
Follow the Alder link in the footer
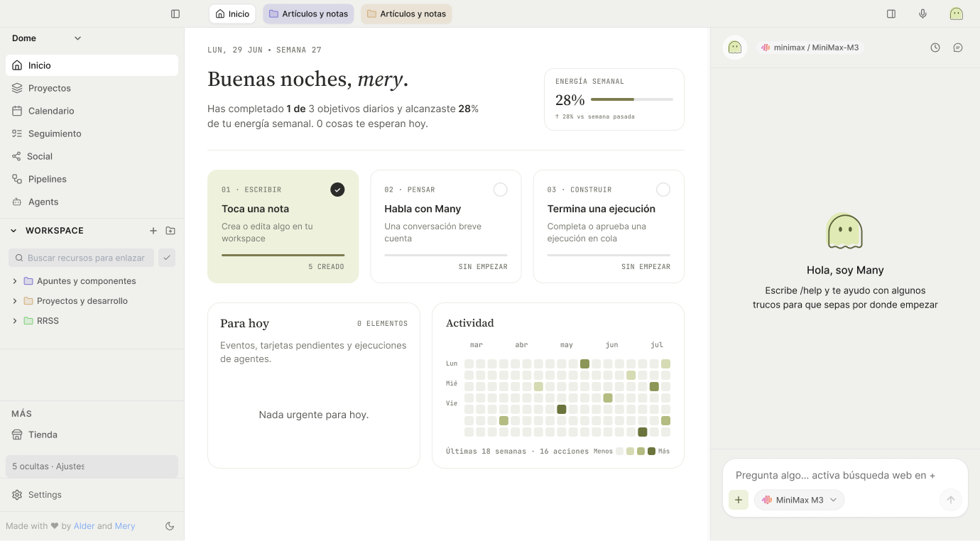coord(84,526)
